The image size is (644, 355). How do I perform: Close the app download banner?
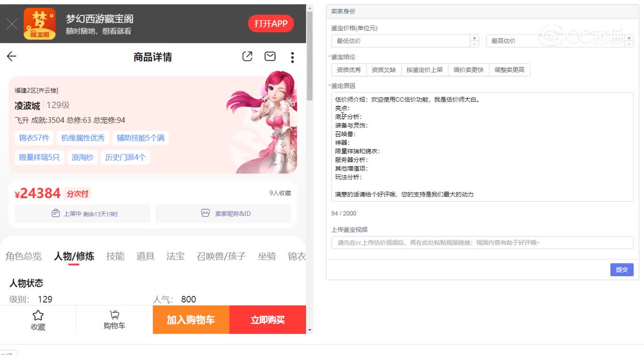point(12,24)
